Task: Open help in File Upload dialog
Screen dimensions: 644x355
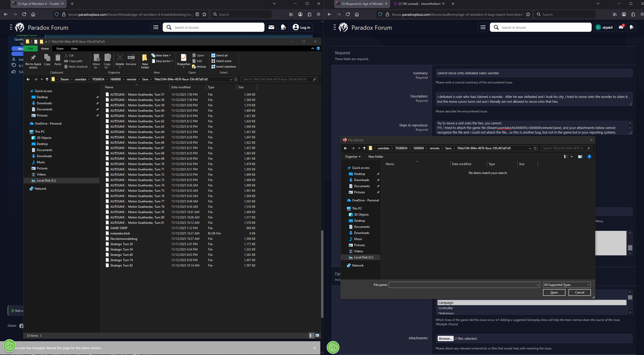Action: click(589, 157)
